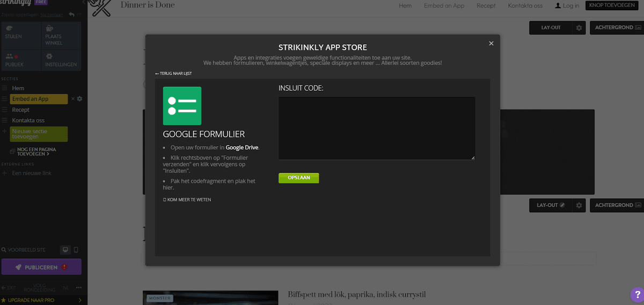Click Log in in site navigation
This screenshot has width=644, height=305.
coord(567,5)
